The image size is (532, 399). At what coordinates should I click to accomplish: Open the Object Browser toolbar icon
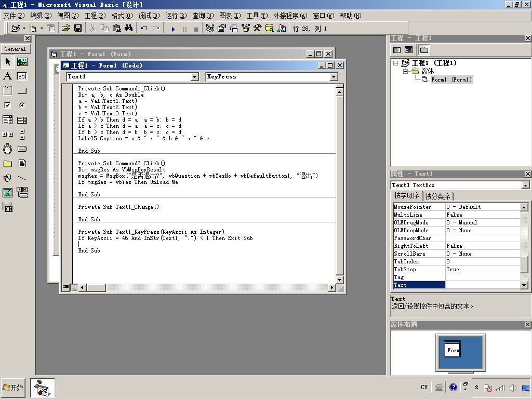(x=246, y=29)
